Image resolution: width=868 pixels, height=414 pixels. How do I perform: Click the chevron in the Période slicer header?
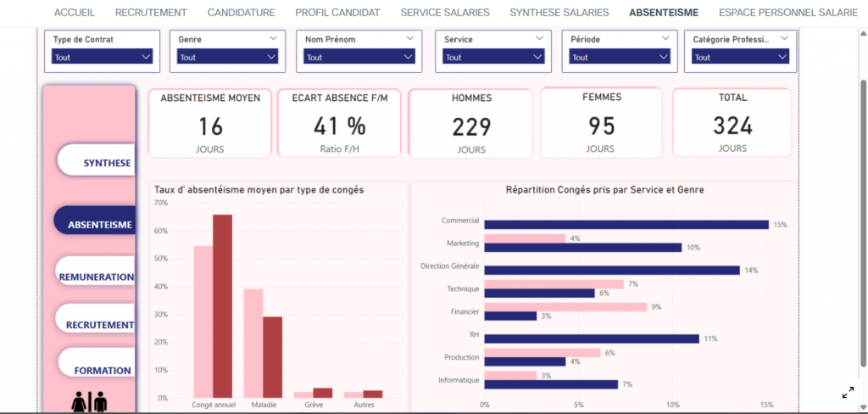665,39
